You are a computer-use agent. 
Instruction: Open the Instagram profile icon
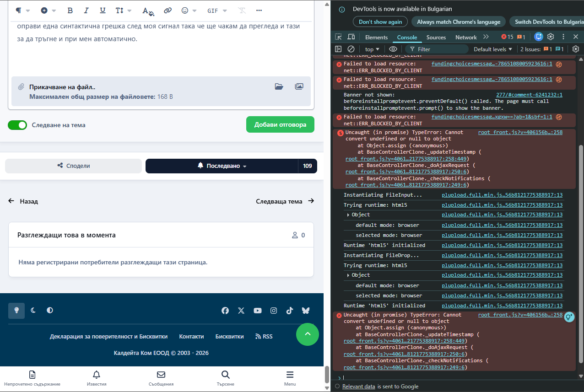tap(274, 311)
